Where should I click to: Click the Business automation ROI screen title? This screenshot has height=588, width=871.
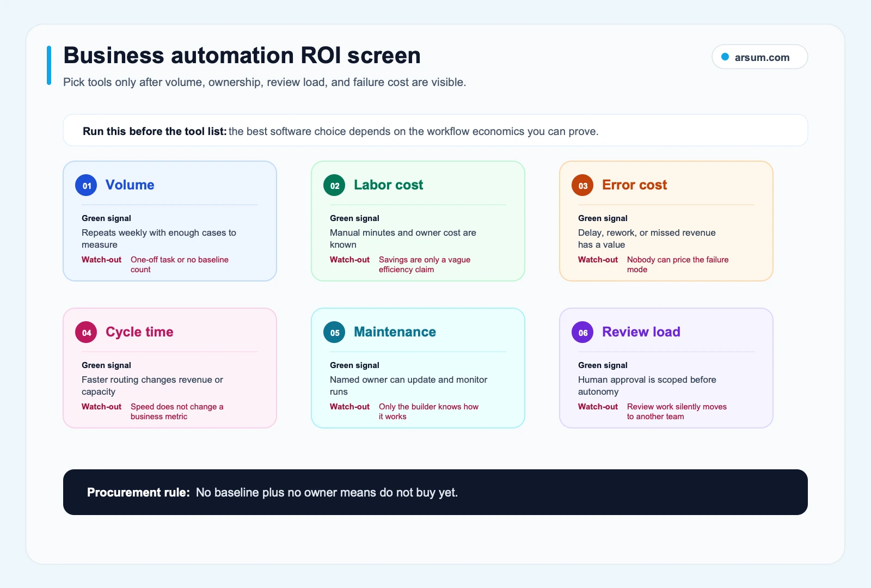pyautogui.click(x=242, y=56)
